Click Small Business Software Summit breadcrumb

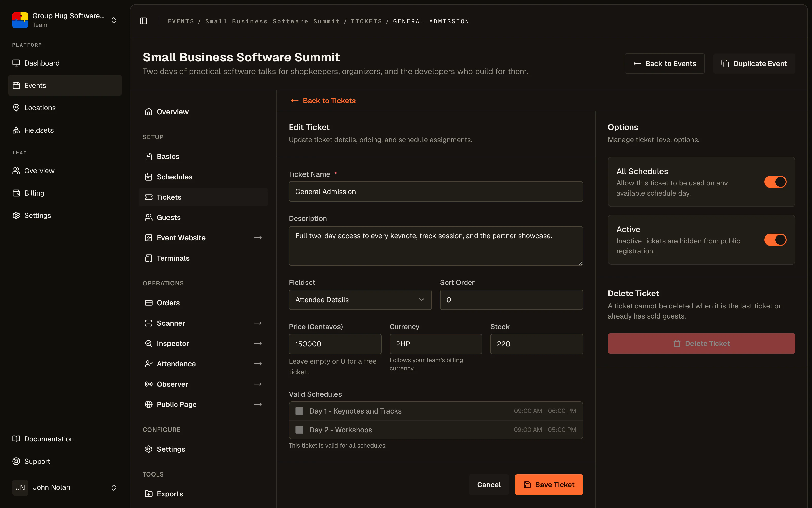[273, 21]
